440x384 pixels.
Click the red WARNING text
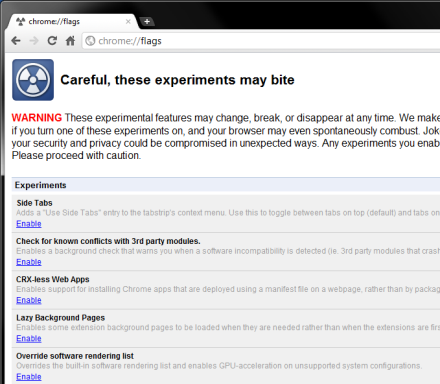click(x=37, y=118)
